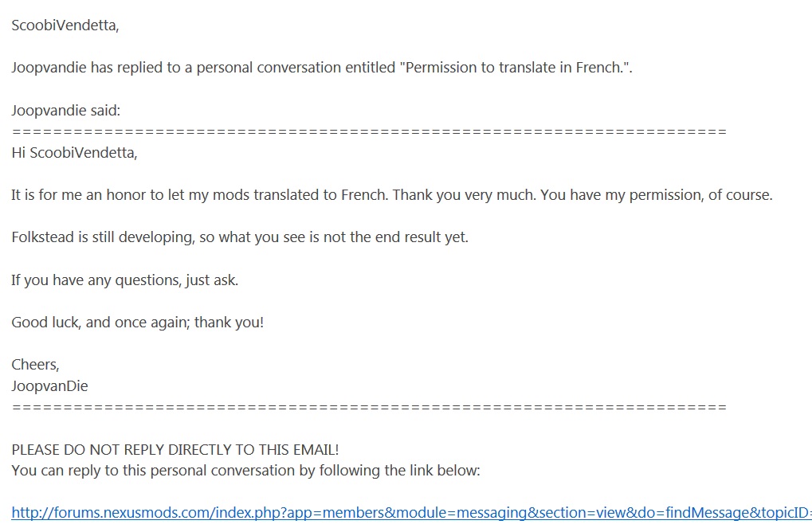The image size is (812, 532).
Task: Click the "Good luck, and once again; thank you!" line
Action: [x=138, y=323]
